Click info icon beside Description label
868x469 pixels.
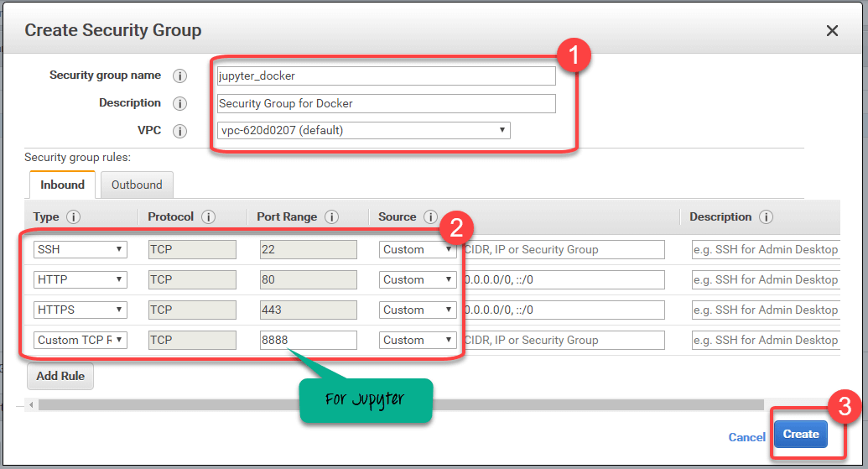coord(179,104)
